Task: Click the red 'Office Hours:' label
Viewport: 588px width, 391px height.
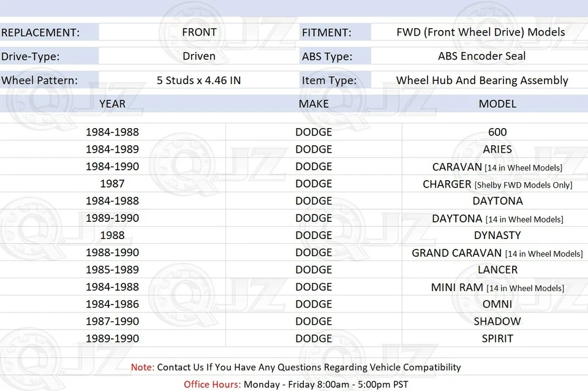Action: (x=213, y=385)
